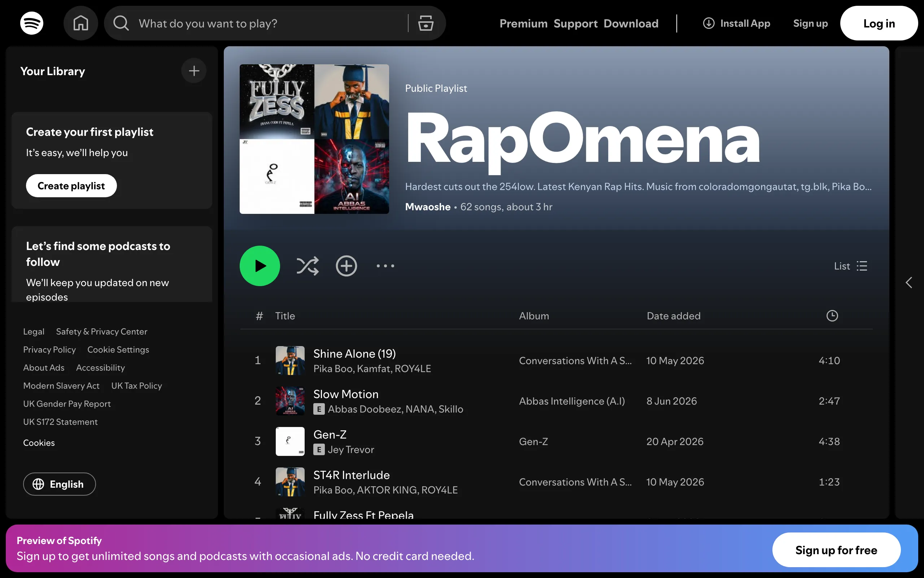Click explicit badge on Slow Motion
This screenshot has height=578, width=924.
point(319,409)
